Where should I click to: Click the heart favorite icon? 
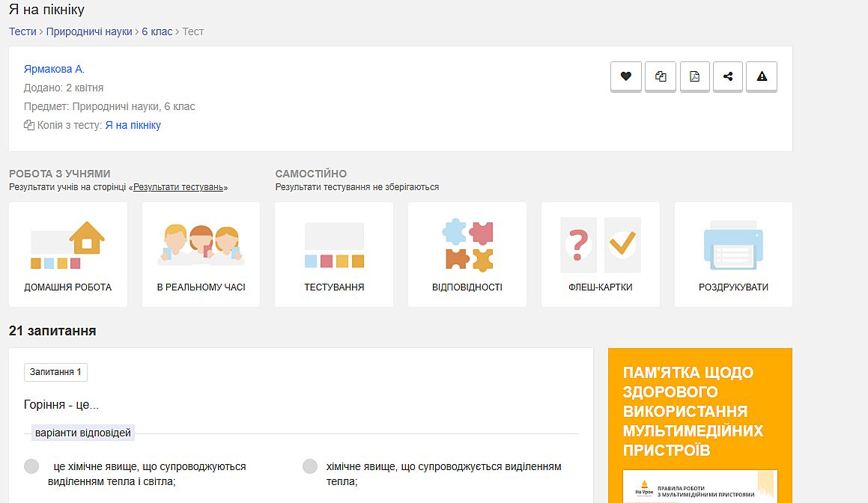pyautogui.click(x=626, y=76)
